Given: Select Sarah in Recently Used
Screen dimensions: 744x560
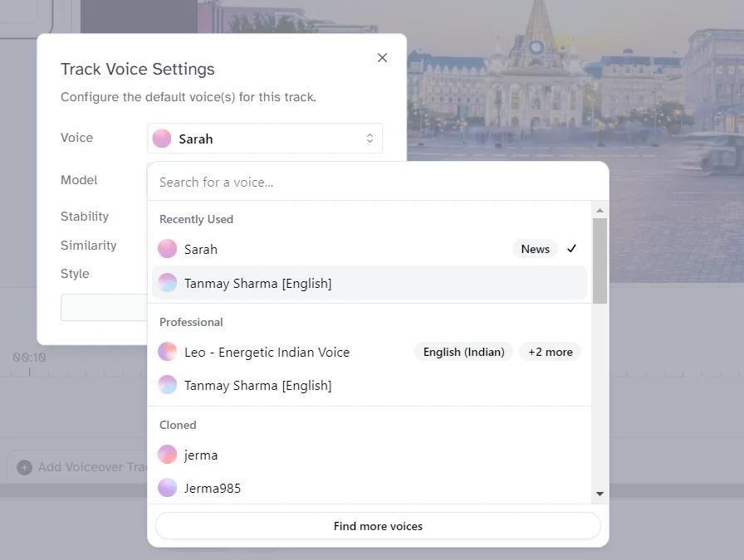Looking at the screenshot, I should (370, 249).
